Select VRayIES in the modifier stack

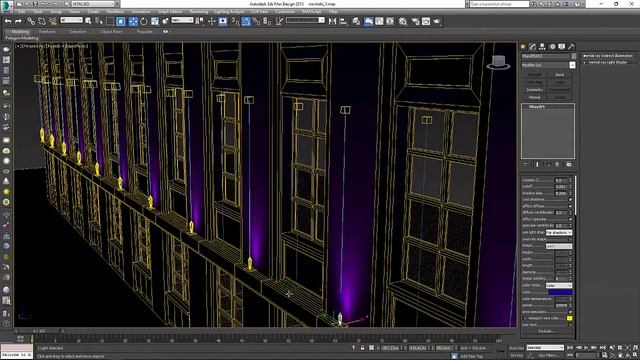point(537,107)
